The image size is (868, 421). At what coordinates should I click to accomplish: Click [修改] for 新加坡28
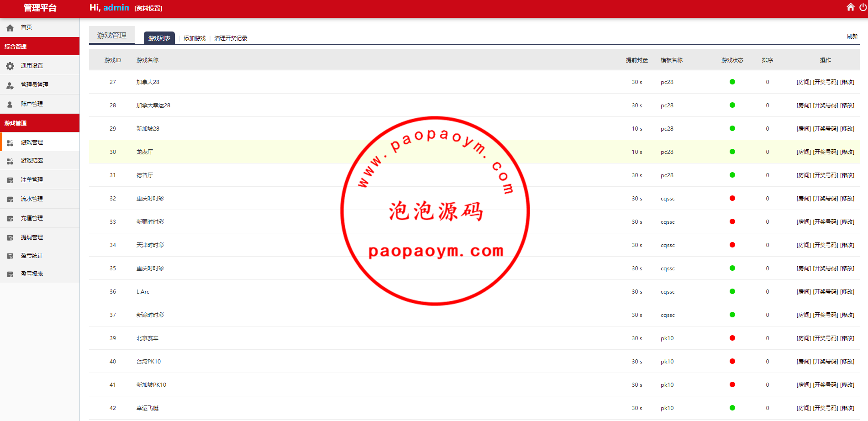(847, 129)
